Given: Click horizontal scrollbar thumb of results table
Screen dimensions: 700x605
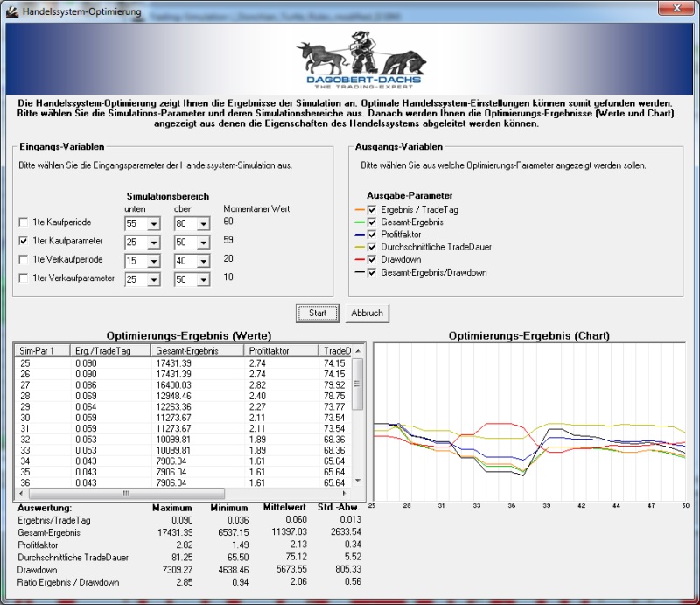Looking at the screenshot, I should click(x=127, y=493).
